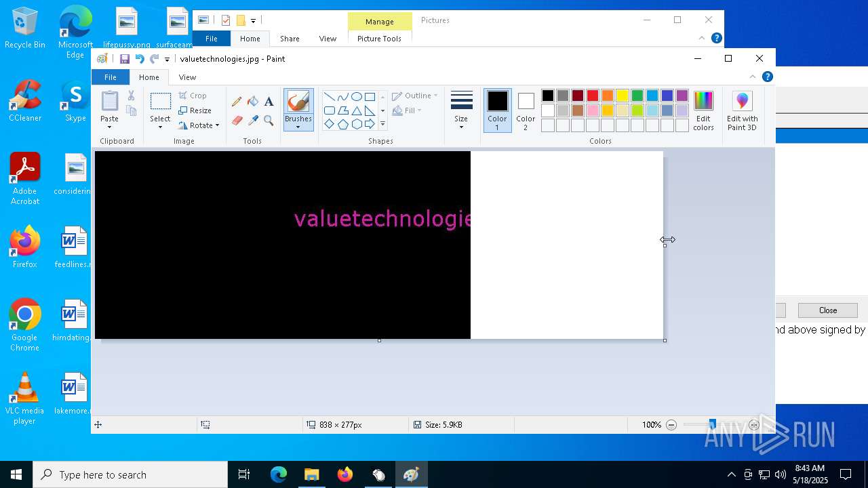Click the taskbar search box
Viewport: 868px width, 488px height.
coord(130,474)
